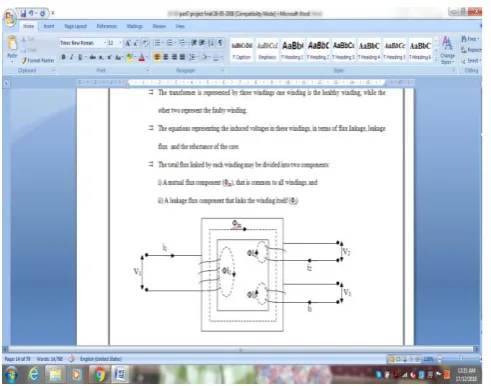The height and width of the screenshot is (386, 491).
Task: Expand the font size dropdown
Action: (120, 43)
